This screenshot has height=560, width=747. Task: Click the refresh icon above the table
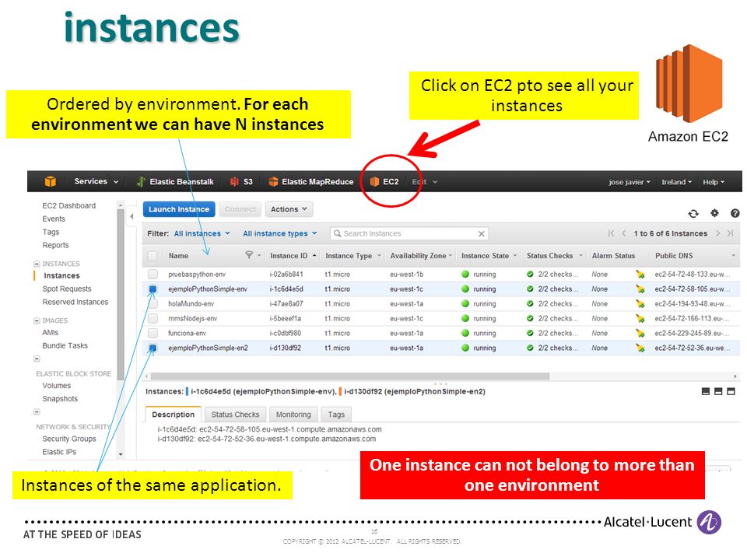coord(693,214)
